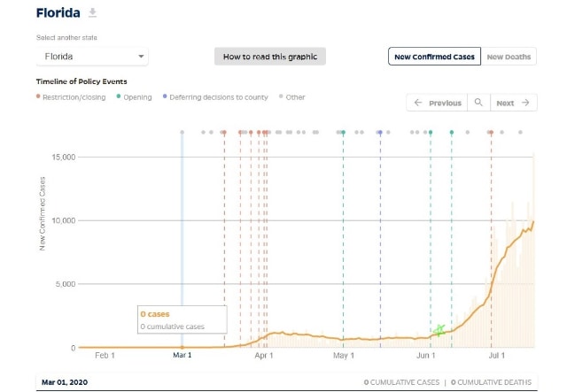Click the Mar 01, 2020 date footer text
This screenshot has width=567, height=392.
coord(65,382)
